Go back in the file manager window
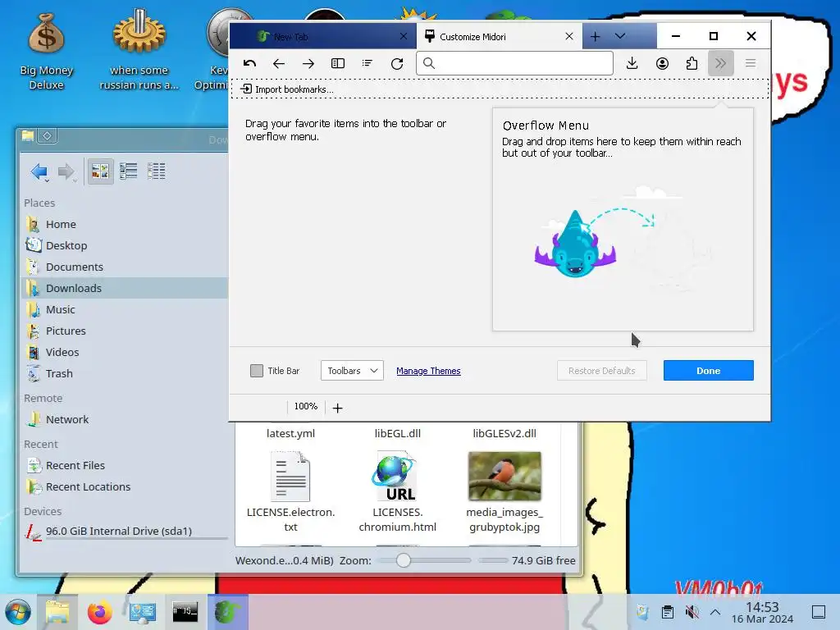 (x=39, y=171)
